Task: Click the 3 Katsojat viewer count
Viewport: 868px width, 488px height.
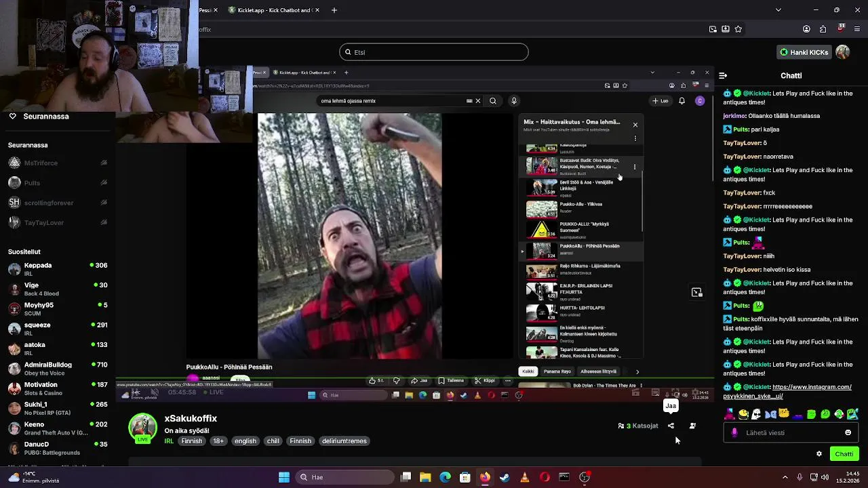Action: (x=638, y=426)
